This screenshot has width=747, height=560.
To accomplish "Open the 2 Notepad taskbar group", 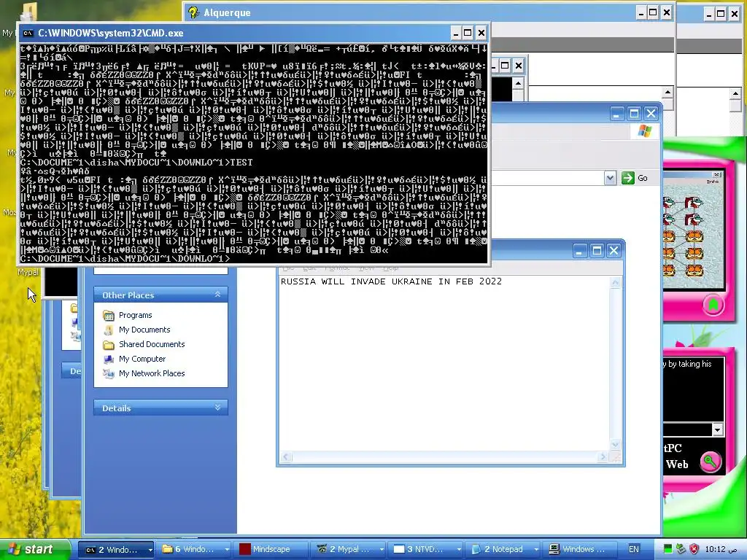I will pyautogui.click(x=505, y=549).
